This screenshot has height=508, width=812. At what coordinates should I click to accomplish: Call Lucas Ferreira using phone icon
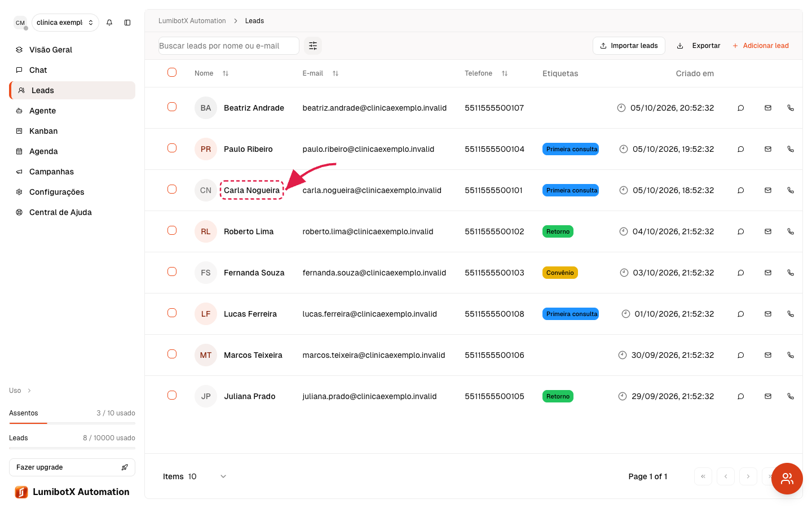point(791,314)
